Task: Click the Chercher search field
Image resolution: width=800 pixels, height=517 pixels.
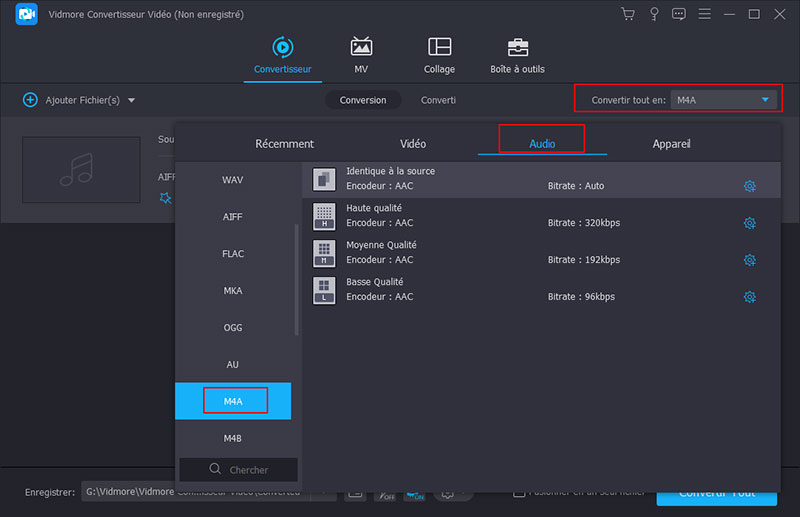Action: point(238,469)
